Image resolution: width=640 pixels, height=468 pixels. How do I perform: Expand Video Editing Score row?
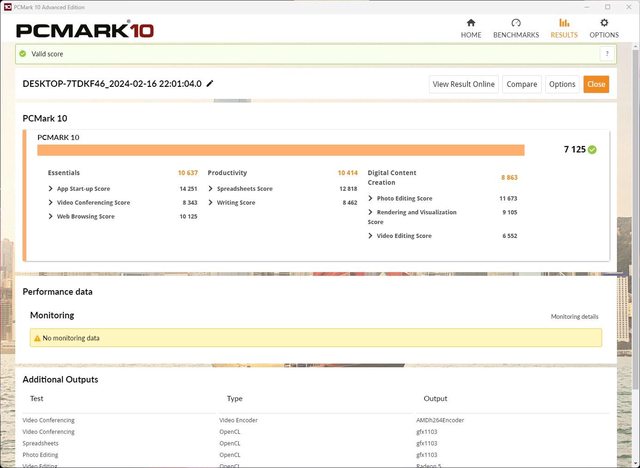[371, 235]
